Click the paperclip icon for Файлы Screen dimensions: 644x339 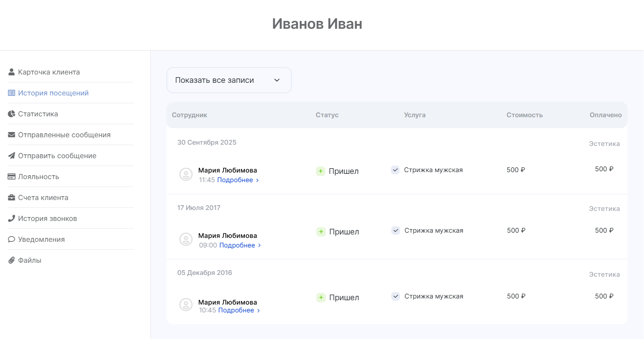(x=11, y=260)
